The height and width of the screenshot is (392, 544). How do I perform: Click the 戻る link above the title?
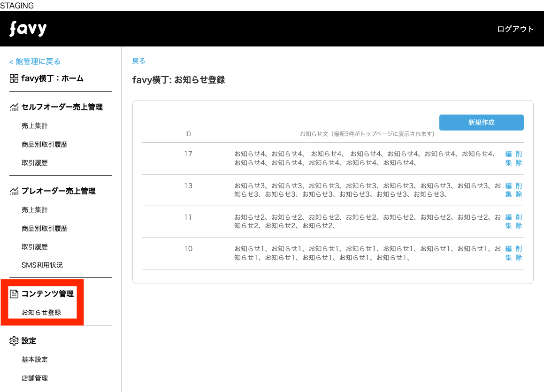pos(139,61)
